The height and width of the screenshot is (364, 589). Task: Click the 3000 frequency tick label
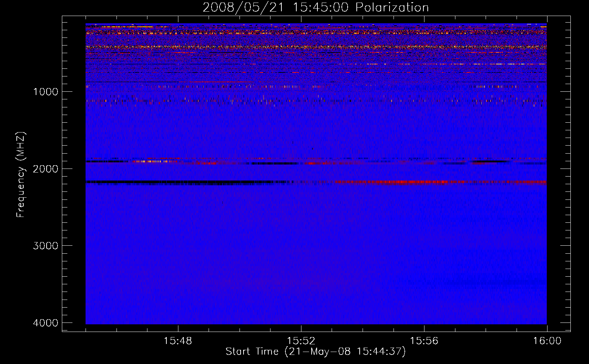(46, 246)
